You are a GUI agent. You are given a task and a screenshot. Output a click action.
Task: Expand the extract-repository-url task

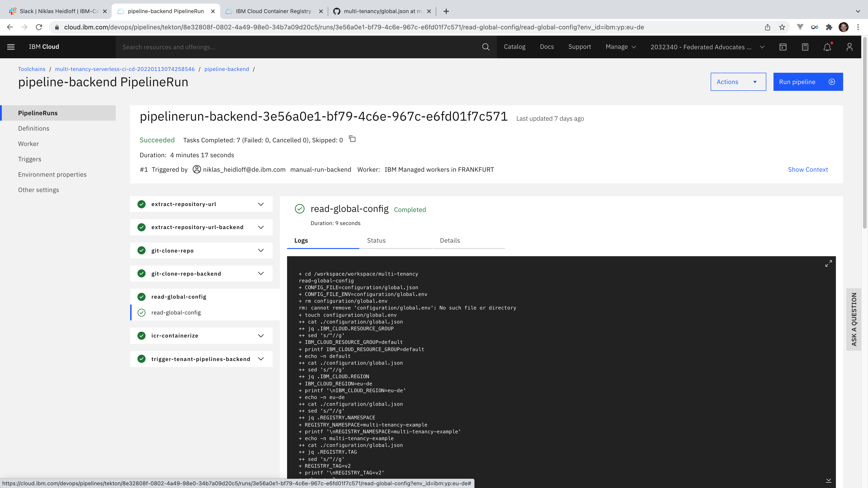coord(260,204)
